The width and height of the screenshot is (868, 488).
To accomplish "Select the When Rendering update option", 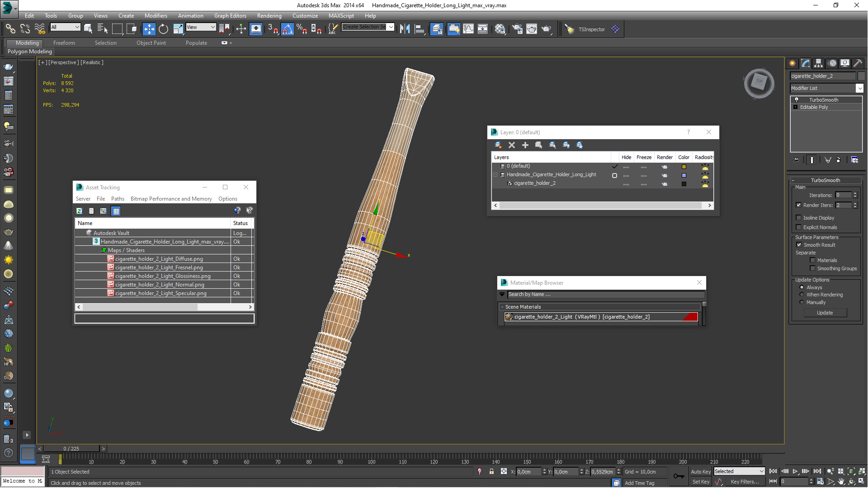I will 802,295.
